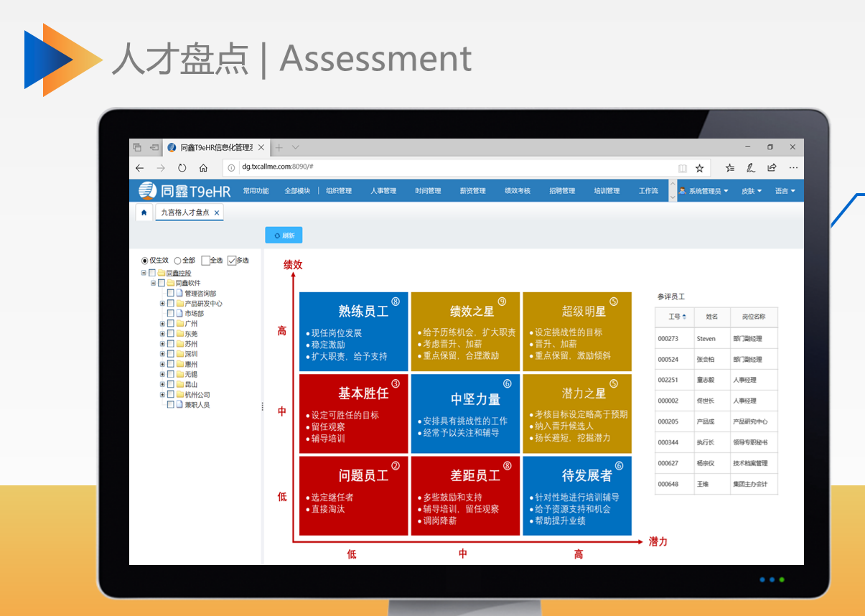Screen dimensions: 865x616
Task: Open the 语言 dropdown menu
Action: coord(782,190)
